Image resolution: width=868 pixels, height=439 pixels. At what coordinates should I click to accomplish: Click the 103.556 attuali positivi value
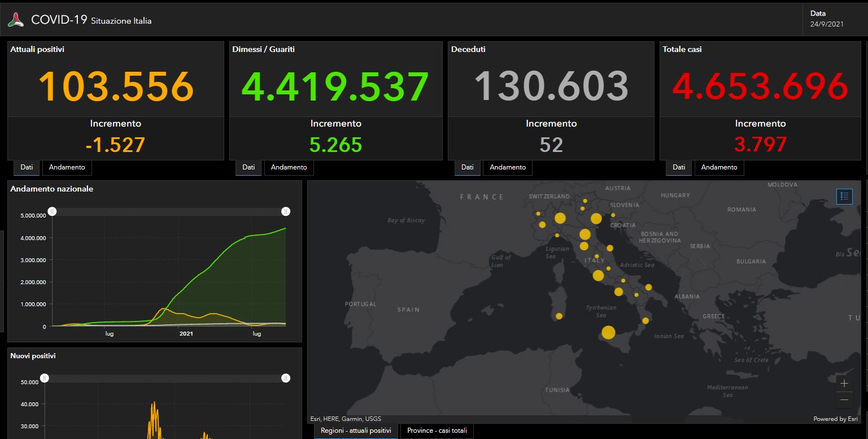click(116, 86)
